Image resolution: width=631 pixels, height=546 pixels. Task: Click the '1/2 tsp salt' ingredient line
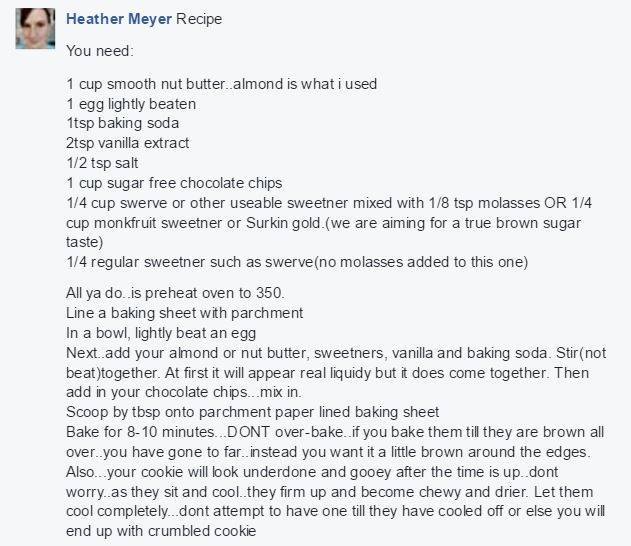tap(102, 163)
